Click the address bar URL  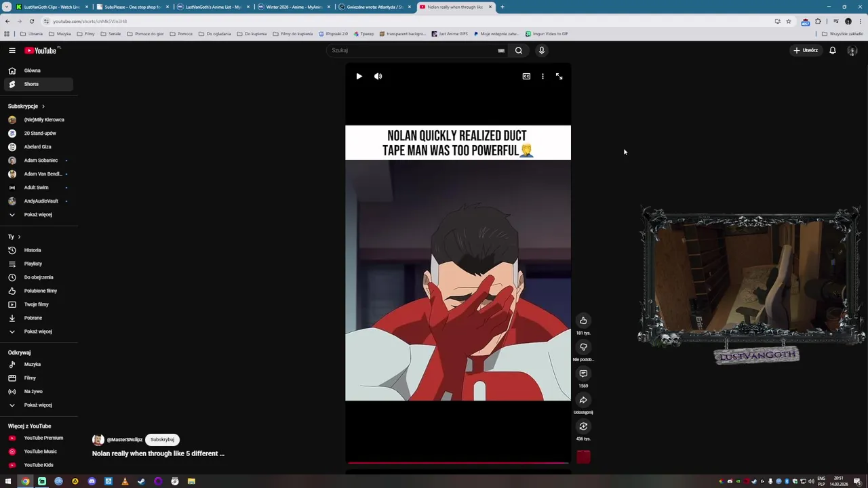pyautogui.click(x=90, y=21)
